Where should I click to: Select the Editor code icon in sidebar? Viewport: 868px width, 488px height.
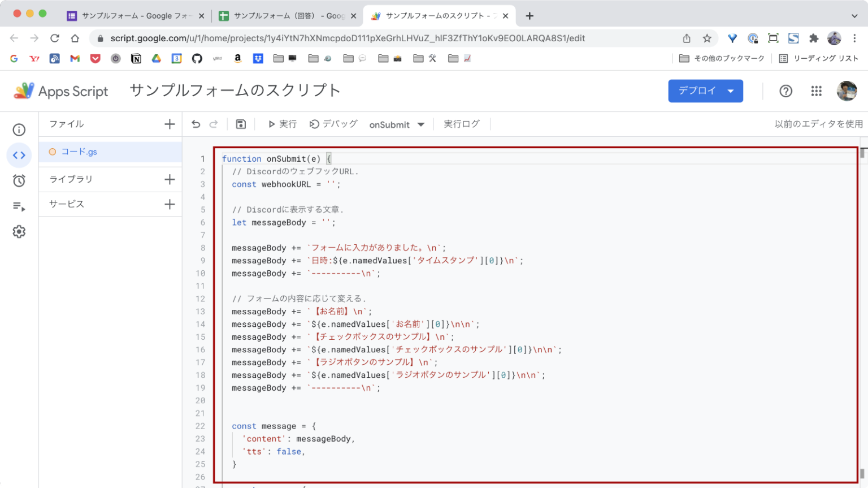[x=19, y=155]
